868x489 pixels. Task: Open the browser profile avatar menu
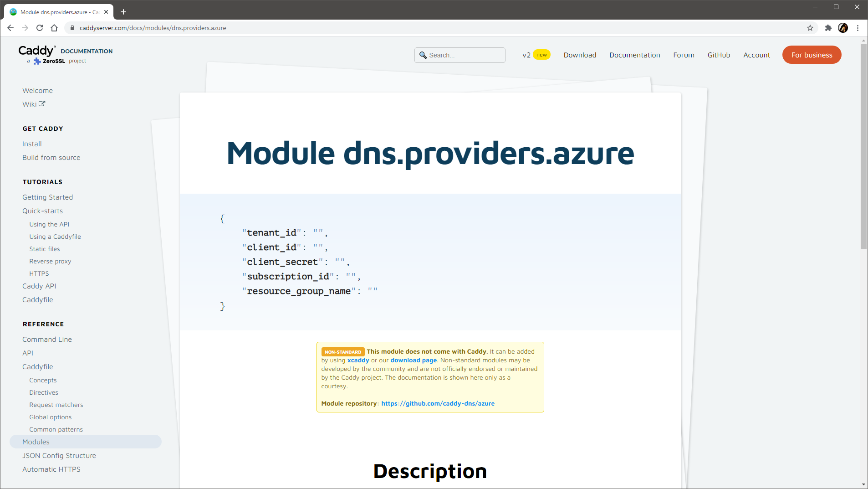843,28
